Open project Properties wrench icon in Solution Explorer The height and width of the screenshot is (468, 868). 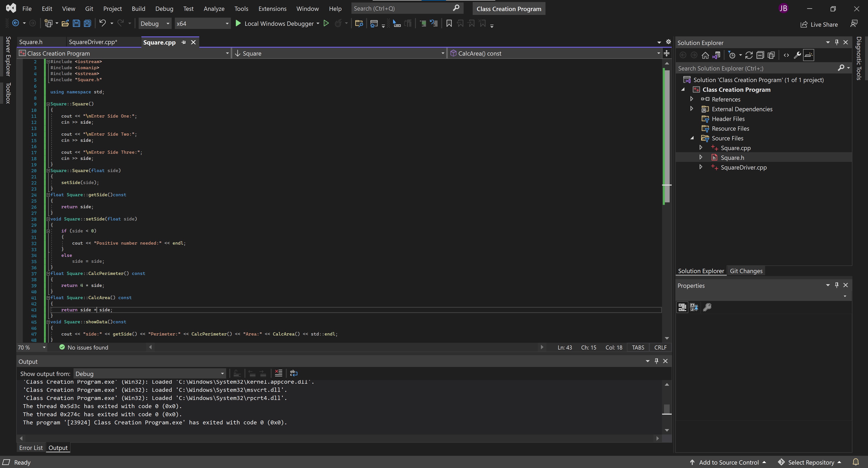[797, 55]
